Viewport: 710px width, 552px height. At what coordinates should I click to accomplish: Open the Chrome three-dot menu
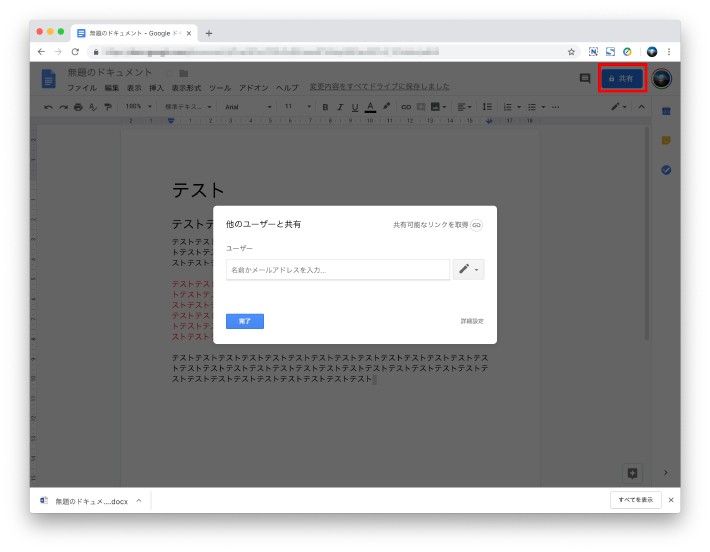(x=669, y=52)
